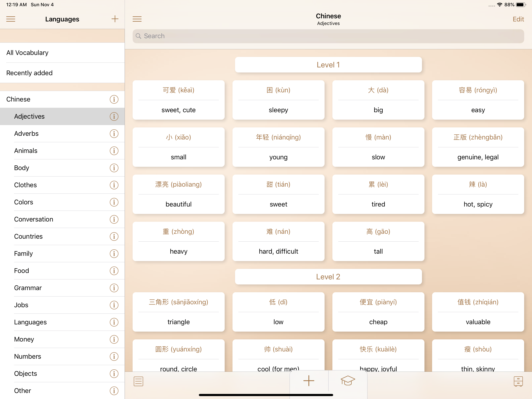Select the Animals category

pos(62,151)
